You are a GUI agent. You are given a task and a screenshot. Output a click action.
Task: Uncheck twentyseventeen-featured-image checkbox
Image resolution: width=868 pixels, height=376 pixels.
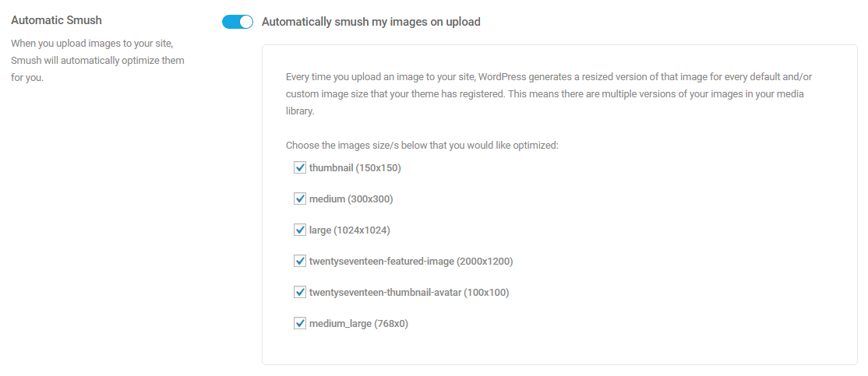pyautogui.click(x=299, y=261)
